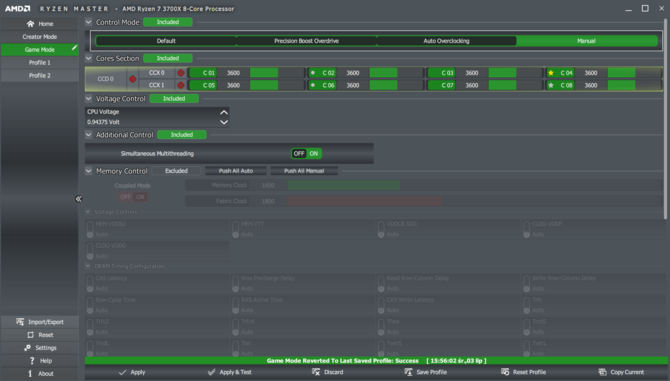Click the gold star on core C 04
The height and width of the screenshot is (381, 670).
pos(551,73)
